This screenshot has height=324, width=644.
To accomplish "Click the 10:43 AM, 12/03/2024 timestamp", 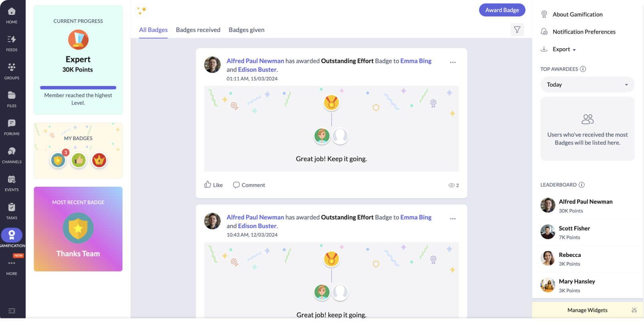I will tap(252, 235).
